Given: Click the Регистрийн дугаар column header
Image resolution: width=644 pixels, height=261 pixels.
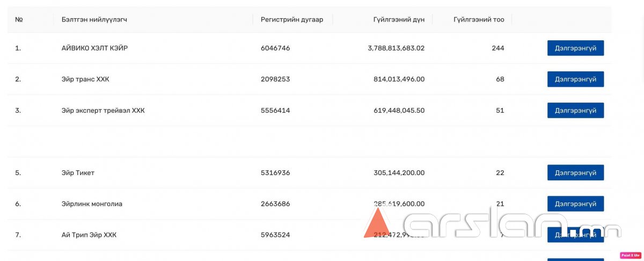Looking at the screenshot, I should point(292,20).
